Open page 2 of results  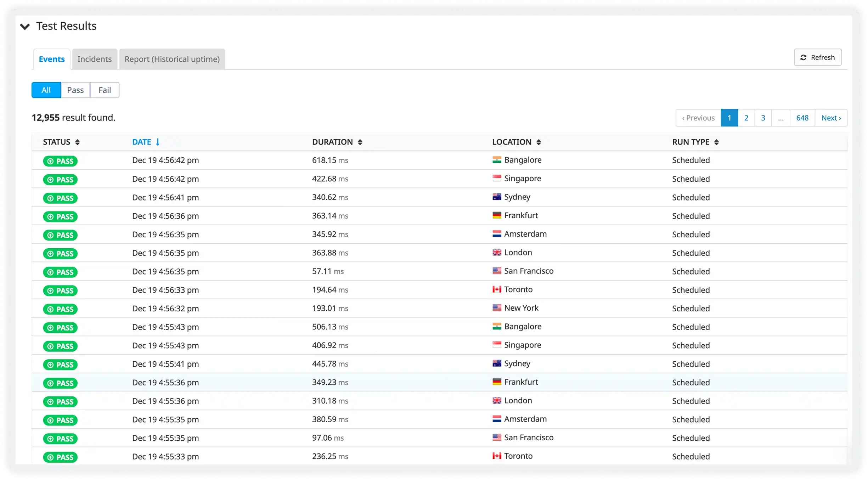[x=746, y=118]
